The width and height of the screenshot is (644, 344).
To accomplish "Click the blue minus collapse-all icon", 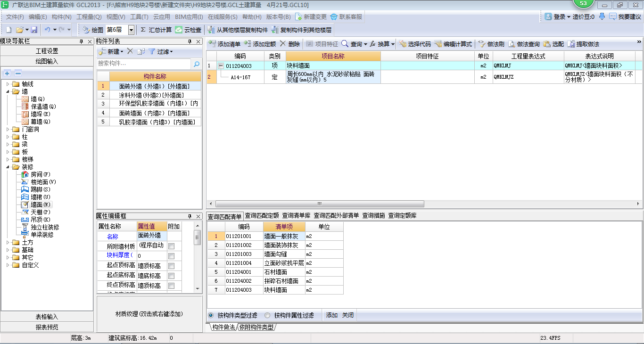I will pyautogui.click(x=18, y=73).
